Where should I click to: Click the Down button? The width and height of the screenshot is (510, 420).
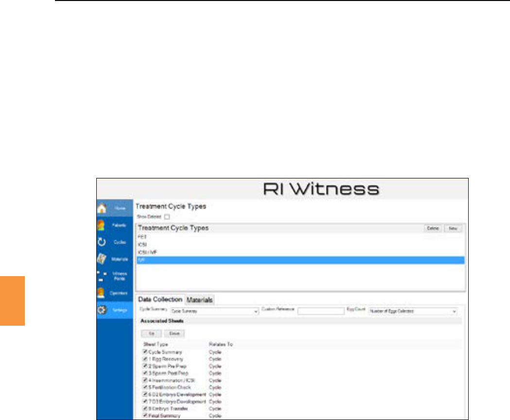(175, 333)
